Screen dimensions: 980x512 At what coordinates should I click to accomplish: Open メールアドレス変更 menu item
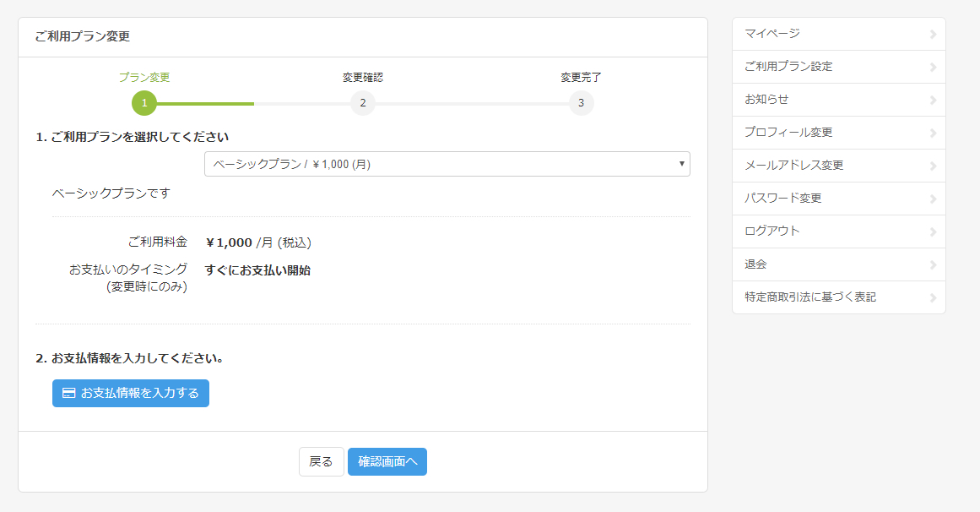(x=793, y=166)
